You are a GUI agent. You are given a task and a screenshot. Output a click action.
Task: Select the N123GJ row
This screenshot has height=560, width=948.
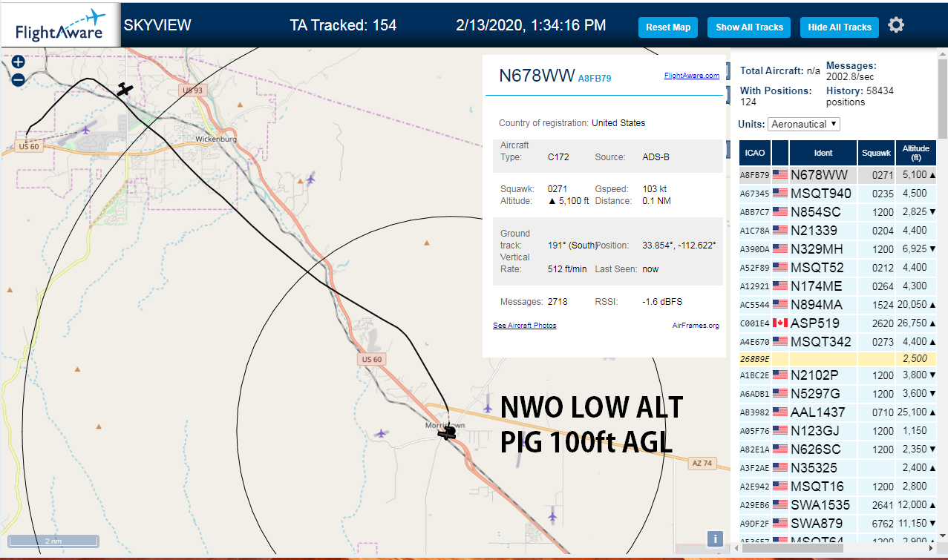(838, 431)
